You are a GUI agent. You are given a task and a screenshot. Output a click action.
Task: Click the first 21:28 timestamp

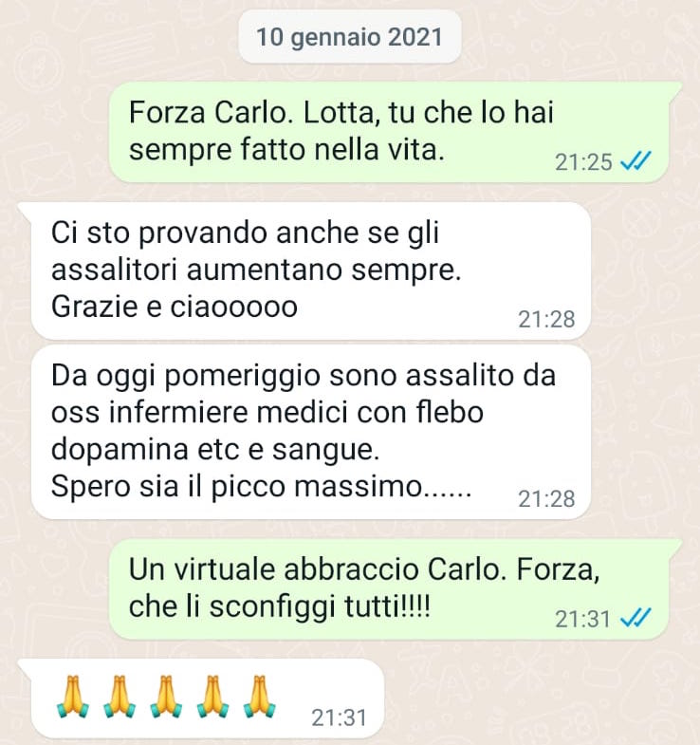point(546,319)
